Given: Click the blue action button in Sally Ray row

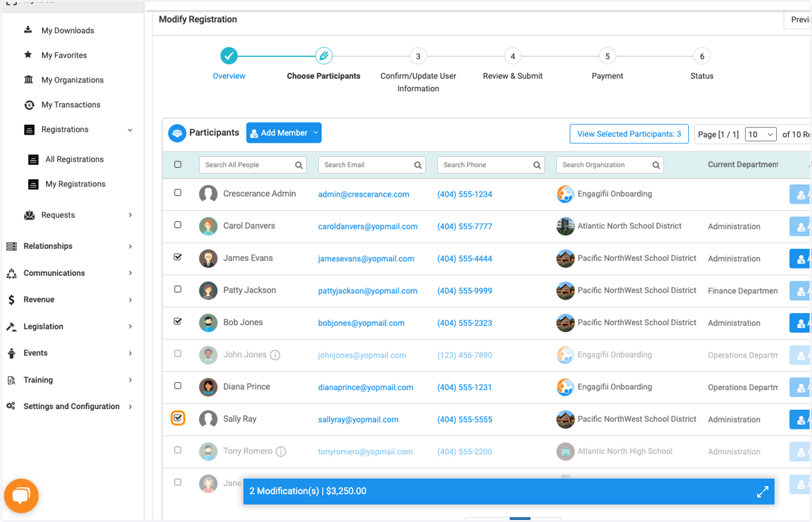Looking at the screenshot, I should [x=800, y=419].
